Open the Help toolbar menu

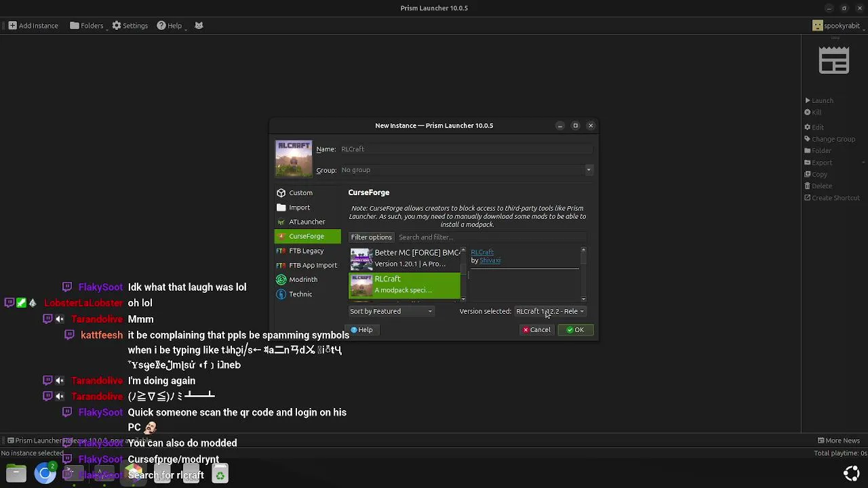tap(172, 26)
